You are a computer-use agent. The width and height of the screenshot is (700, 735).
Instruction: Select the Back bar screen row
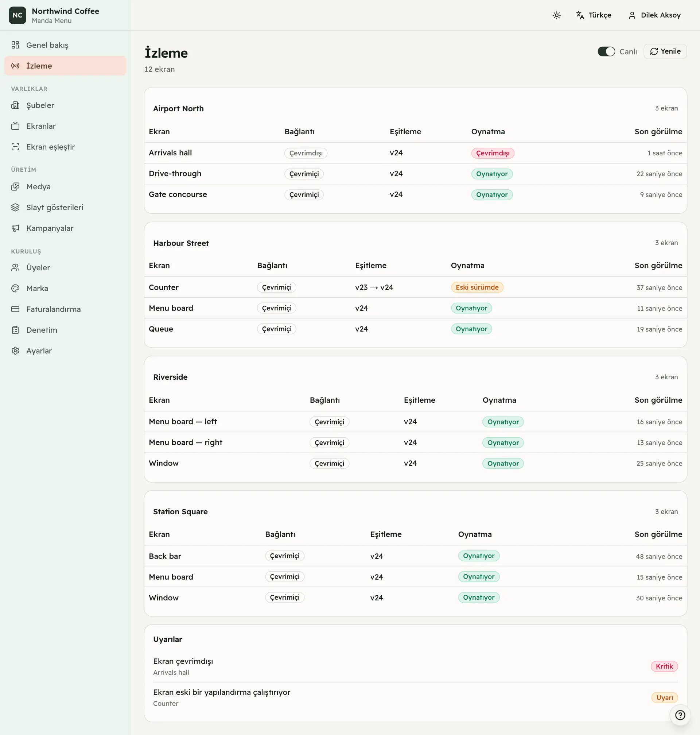tap(415, 556)
